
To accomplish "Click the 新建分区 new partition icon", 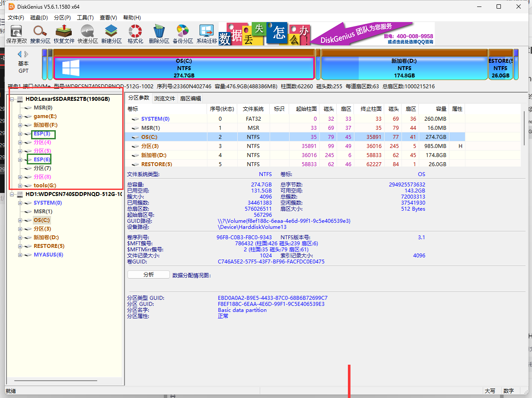I will coord(111,34).
